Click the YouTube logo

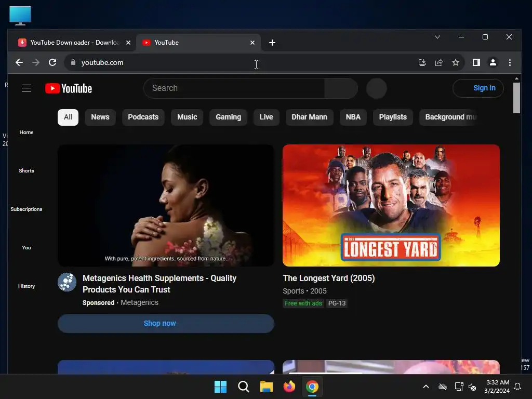pyautogui.click(x=69, y=88)
